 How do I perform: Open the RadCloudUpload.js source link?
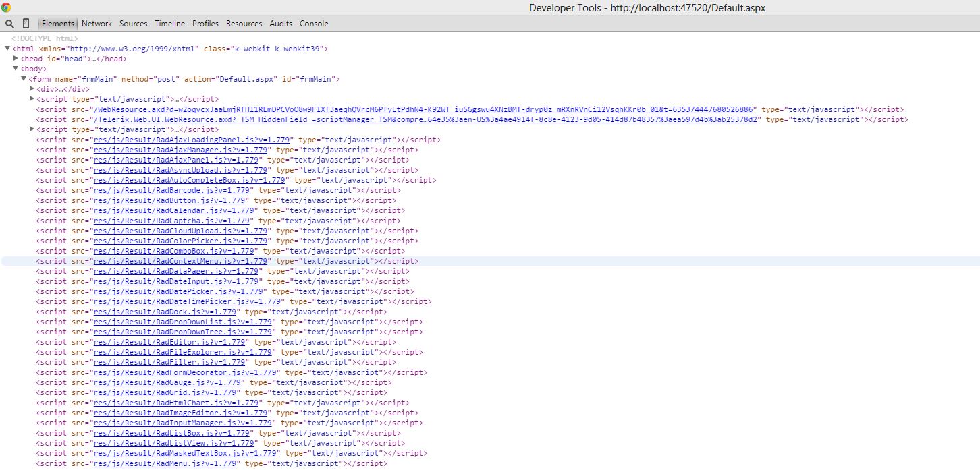(x=182, y=231)
